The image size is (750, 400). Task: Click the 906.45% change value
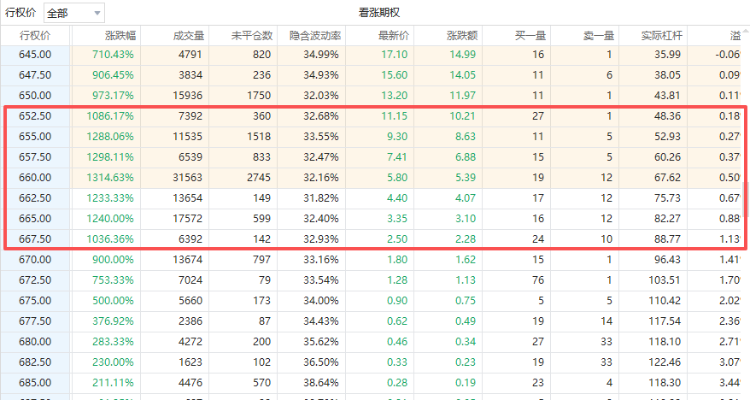click(x=113, y=75)
